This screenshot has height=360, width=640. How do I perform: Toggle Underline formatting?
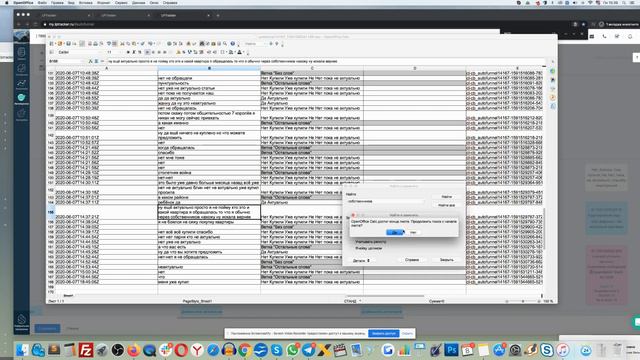click(x=140, y=52)
